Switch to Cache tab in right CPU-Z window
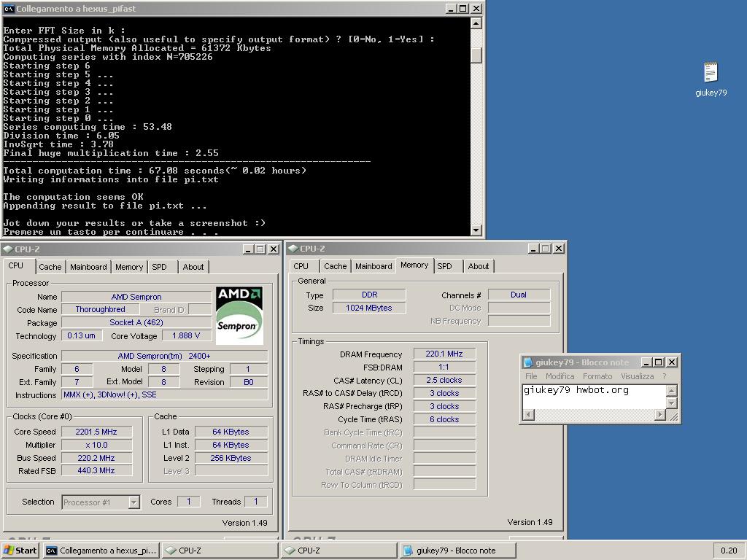The height and width of the screenshot is (560, 747). click(335, 266)
